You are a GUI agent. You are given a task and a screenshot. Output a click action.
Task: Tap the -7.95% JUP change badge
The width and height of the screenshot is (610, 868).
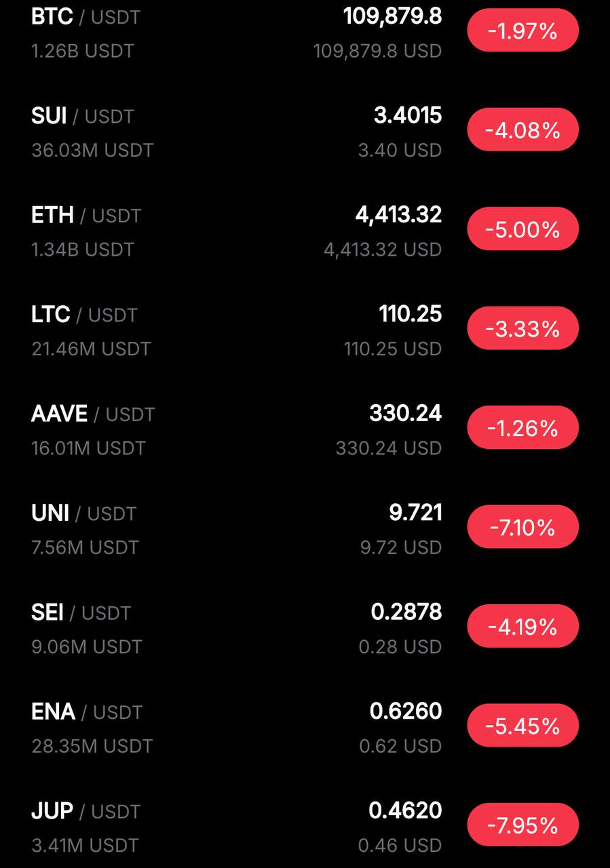[x=522, y=825]
